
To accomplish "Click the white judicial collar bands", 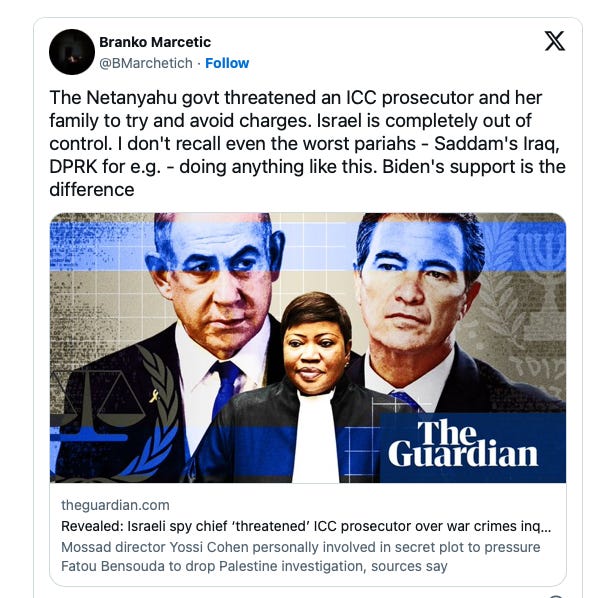I will 315,436.
